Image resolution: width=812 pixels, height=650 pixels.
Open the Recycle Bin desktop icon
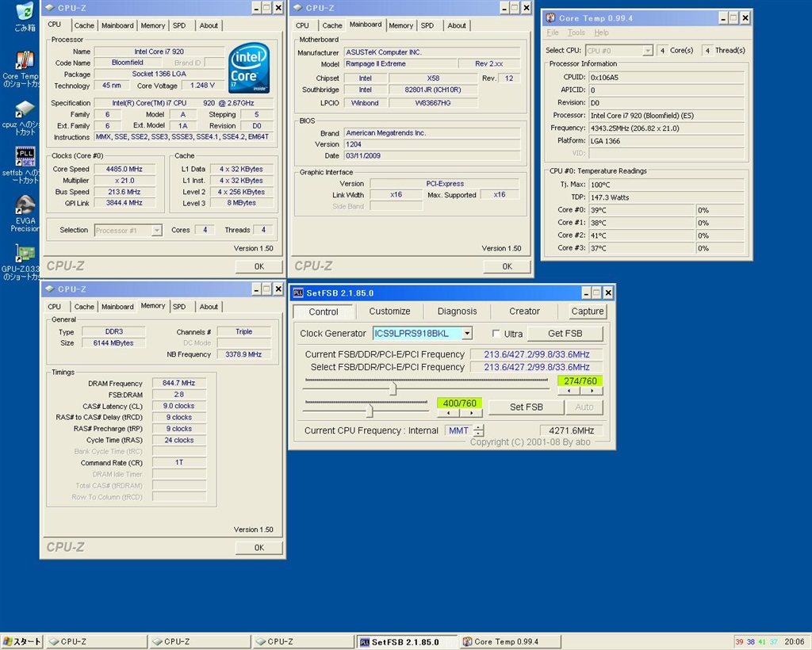25,12
